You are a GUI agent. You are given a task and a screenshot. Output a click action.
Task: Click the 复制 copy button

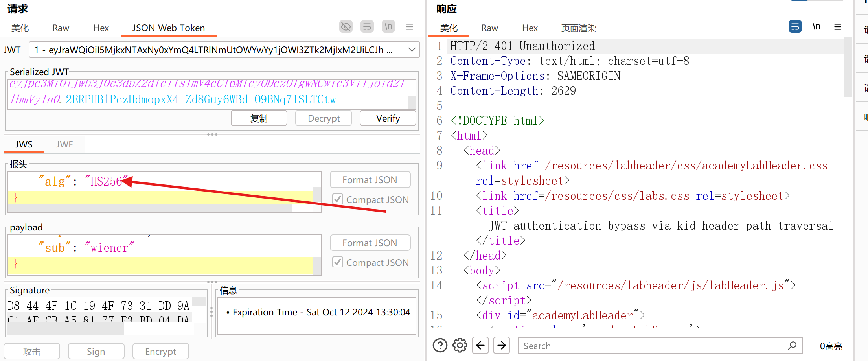click(259, 118)
